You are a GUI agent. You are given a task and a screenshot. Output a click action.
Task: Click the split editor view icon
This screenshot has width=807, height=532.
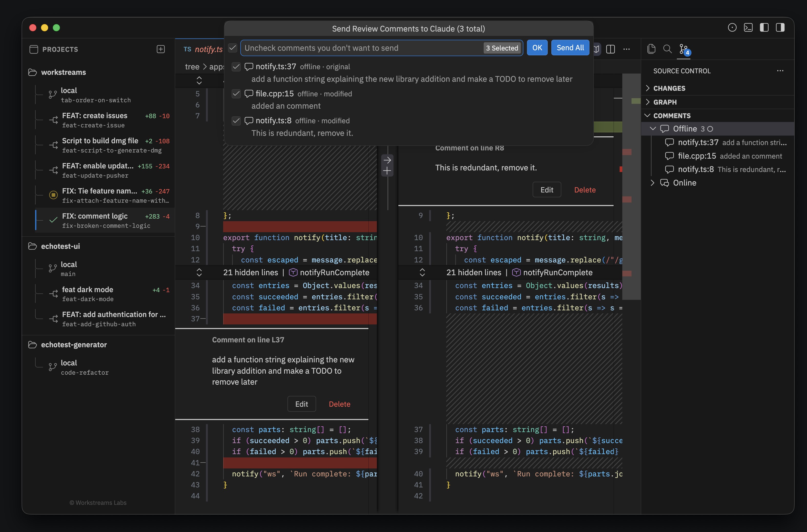pos(610,49)
